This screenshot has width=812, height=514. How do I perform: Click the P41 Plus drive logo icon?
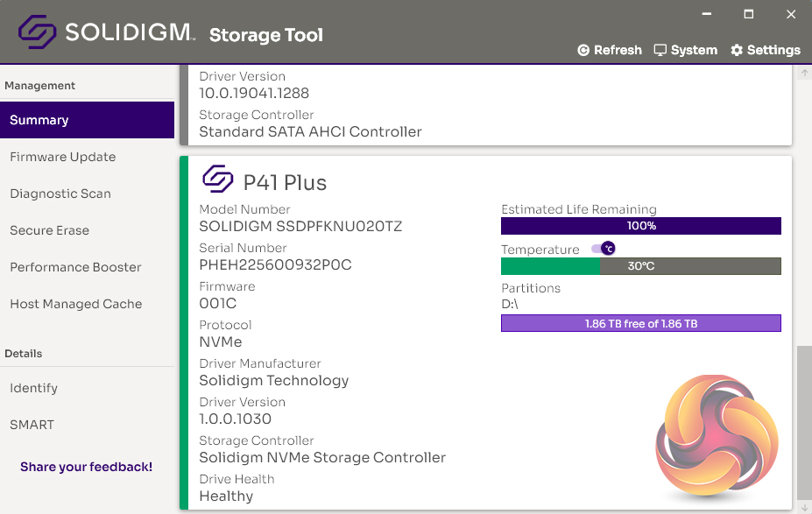[x=218, y=180]
